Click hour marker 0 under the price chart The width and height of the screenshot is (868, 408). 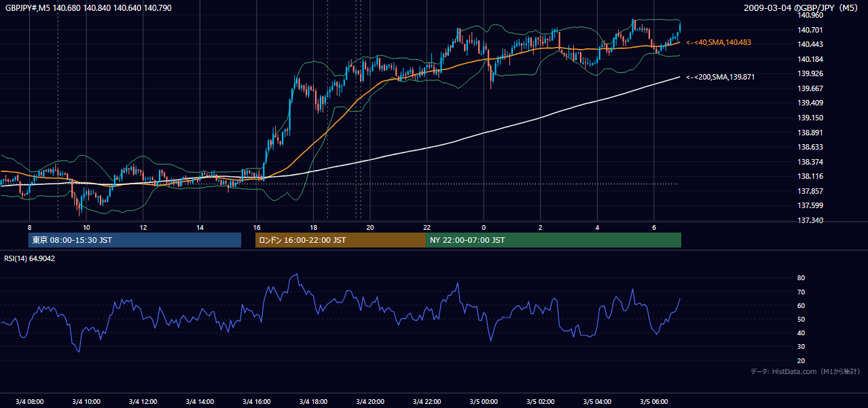pos(484,227)
